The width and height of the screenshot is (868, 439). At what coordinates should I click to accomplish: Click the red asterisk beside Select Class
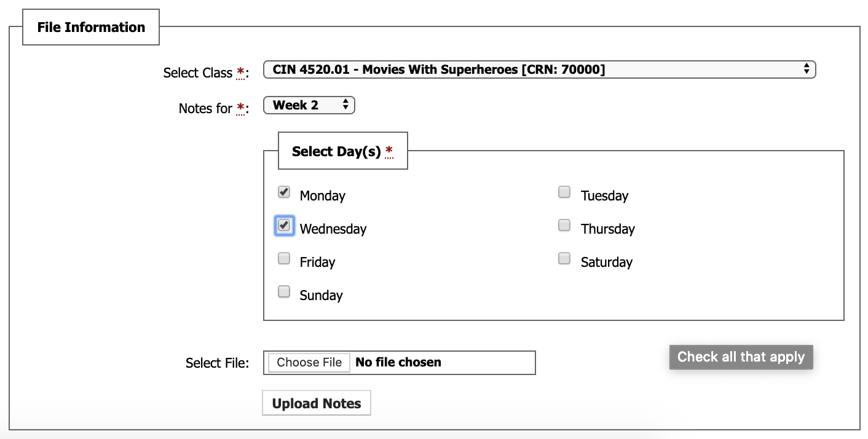(240, 72)
